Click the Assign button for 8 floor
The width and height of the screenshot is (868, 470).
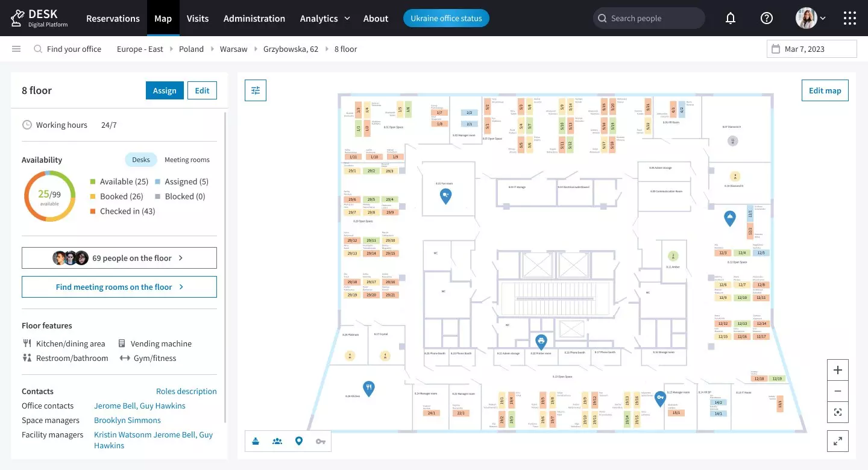[x=164, y=90]
